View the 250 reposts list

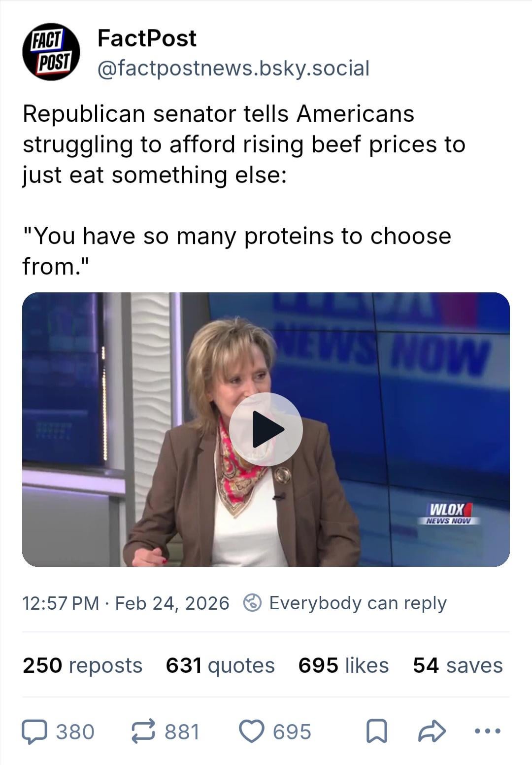click(82, 665)
